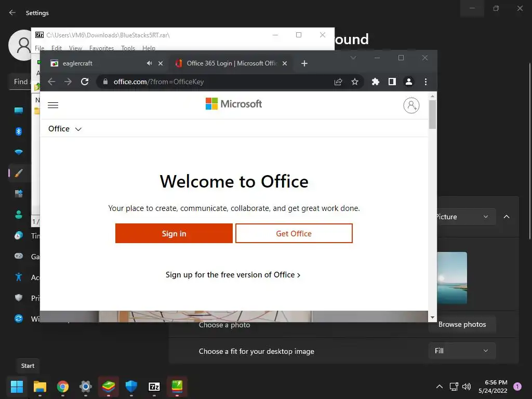The width and height of the screenshot is (532, 399).
Task: Open Settings System category icon
Action: [x=19, y=110]
